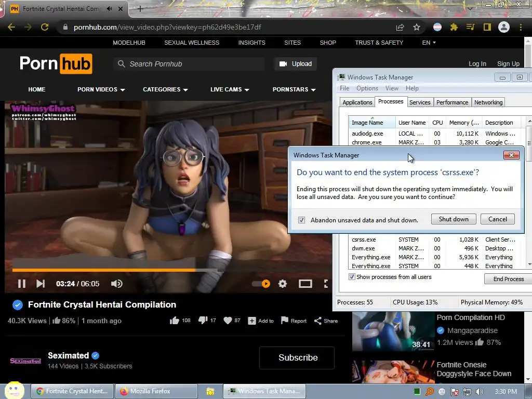Click the share page icon in address bar

pos(400,27)
